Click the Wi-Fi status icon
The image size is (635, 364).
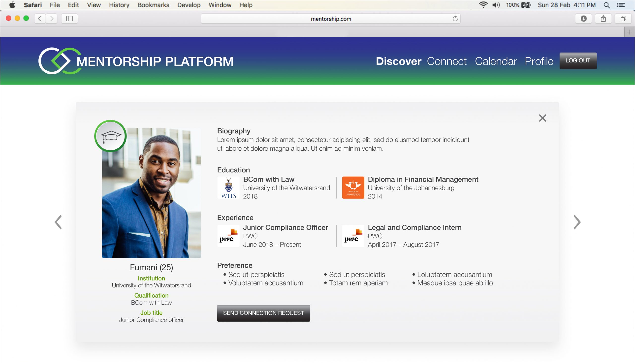(x=483, y=5)
